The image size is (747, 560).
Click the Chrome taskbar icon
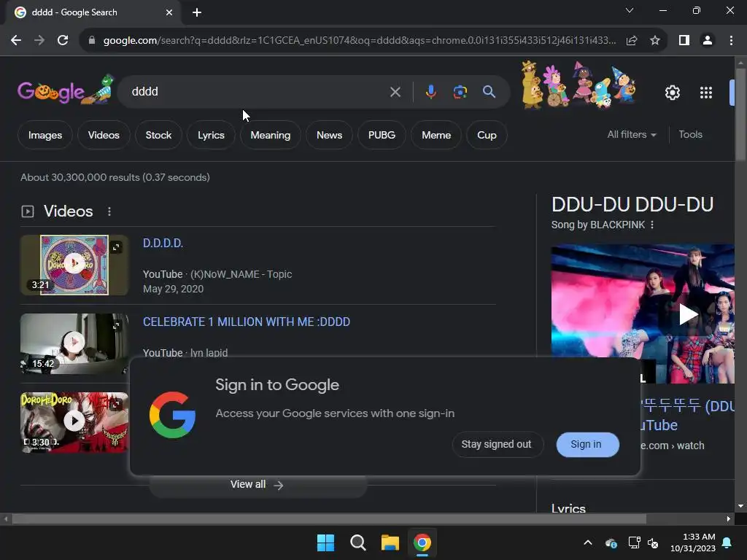click(422, 542)
